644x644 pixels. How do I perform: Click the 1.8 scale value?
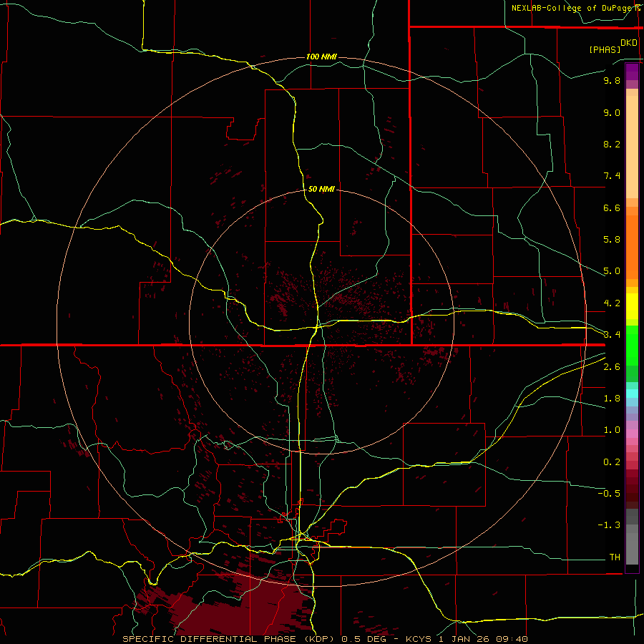(612, 399)
